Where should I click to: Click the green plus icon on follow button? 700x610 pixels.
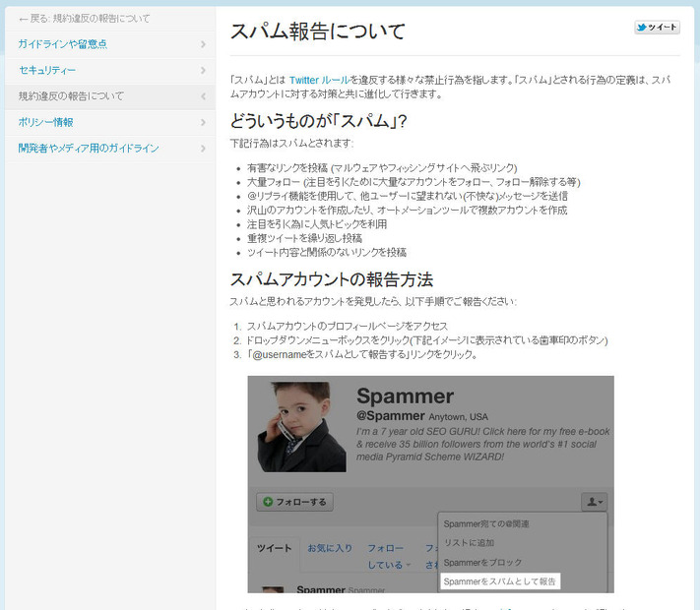click(268, 502)
